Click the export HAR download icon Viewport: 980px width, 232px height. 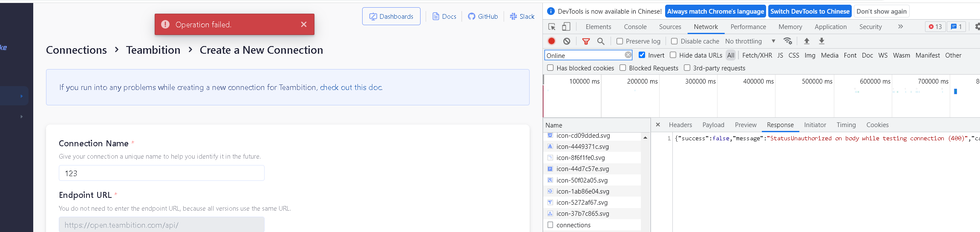821,41
